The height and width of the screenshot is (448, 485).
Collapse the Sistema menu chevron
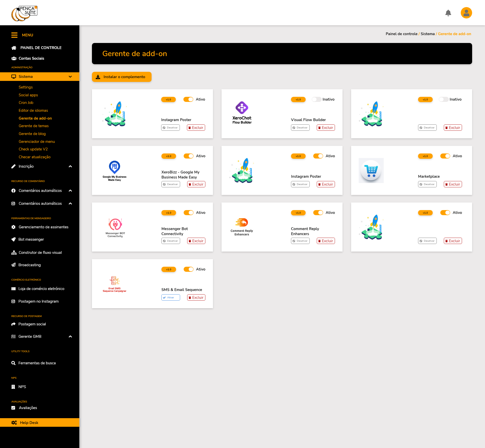point(70,77)
